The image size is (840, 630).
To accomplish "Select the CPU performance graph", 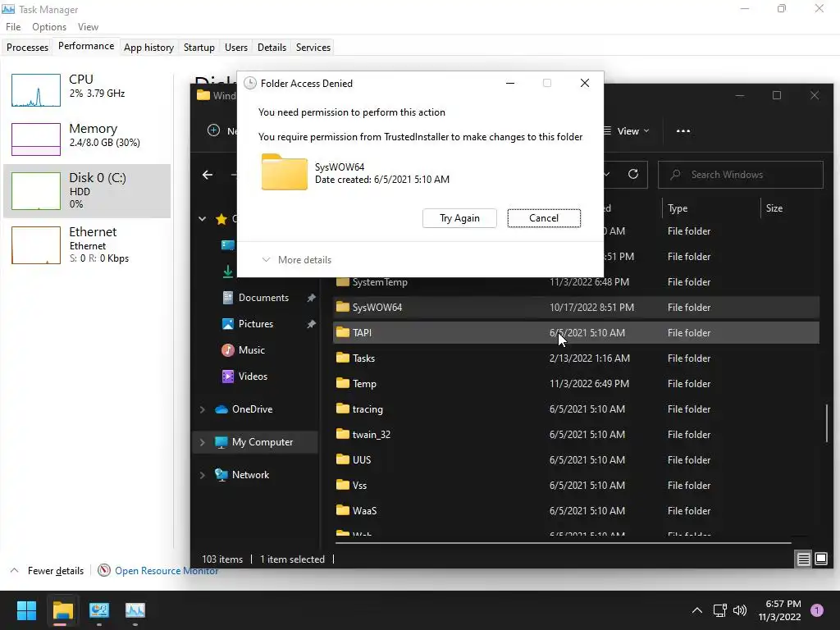I will click(x=36, y=90).
